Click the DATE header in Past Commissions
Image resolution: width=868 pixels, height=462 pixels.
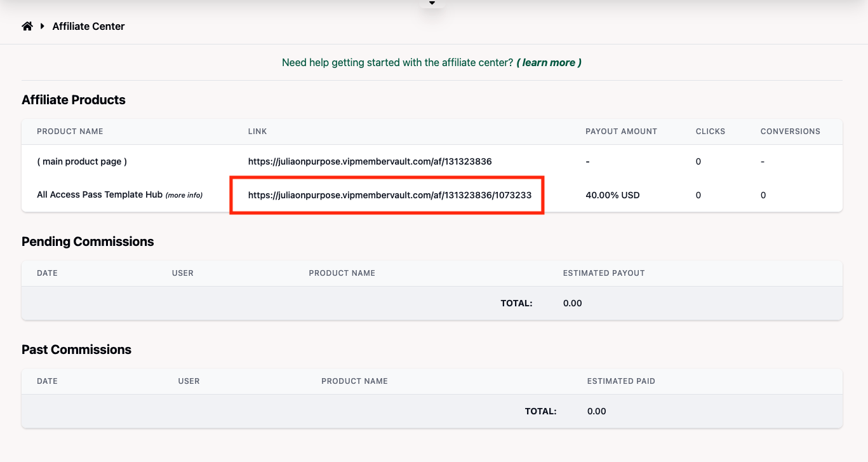[47, 381]
